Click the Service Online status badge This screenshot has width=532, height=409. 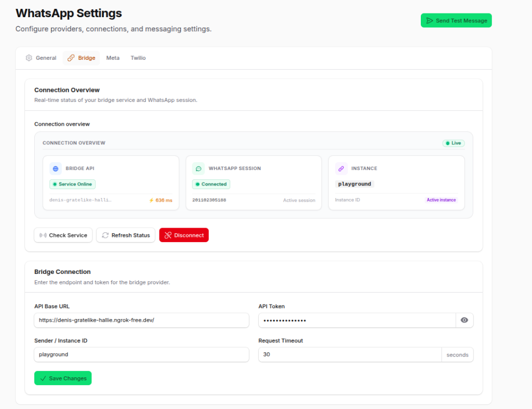(x=72, y=184)
